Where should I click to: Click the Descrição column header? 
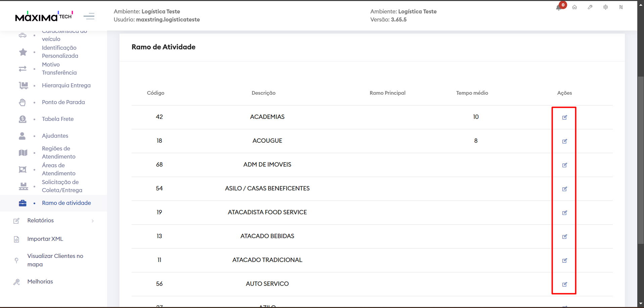pyautogui.click(x=264, y=93)
